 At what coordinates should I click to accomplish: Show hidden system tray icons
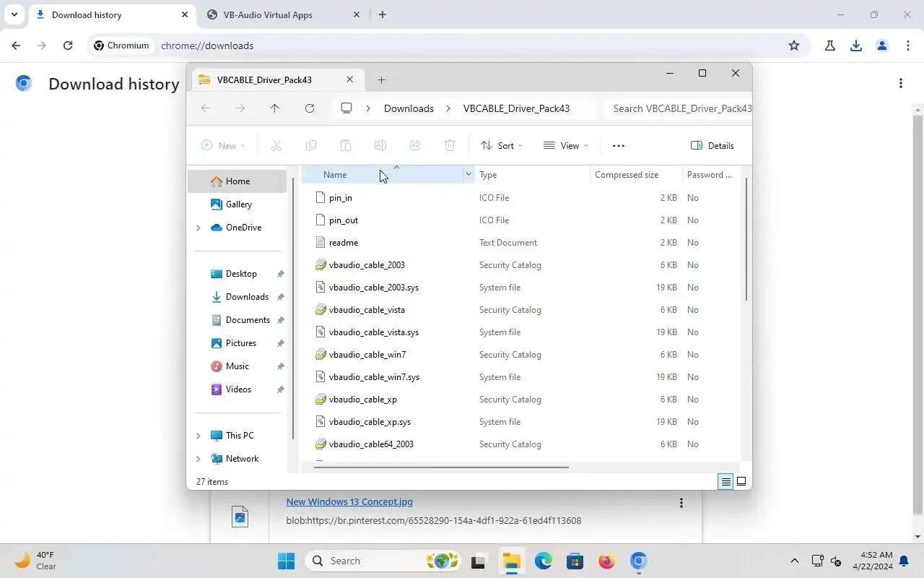795,561
